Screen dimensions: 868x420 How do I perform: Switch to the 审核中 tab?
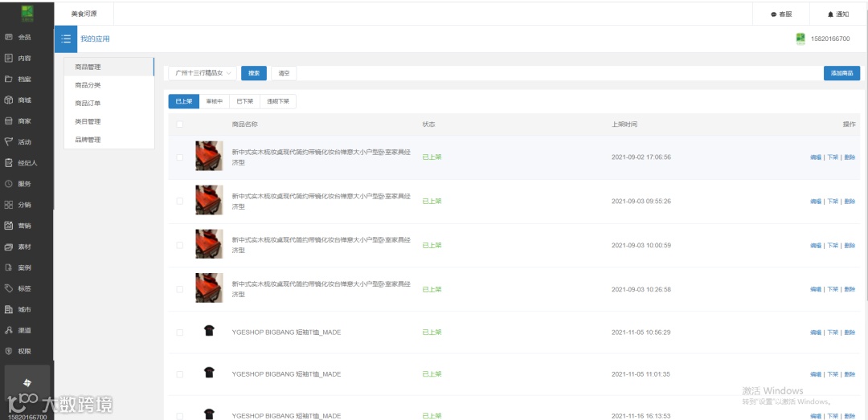coord(215,101)
